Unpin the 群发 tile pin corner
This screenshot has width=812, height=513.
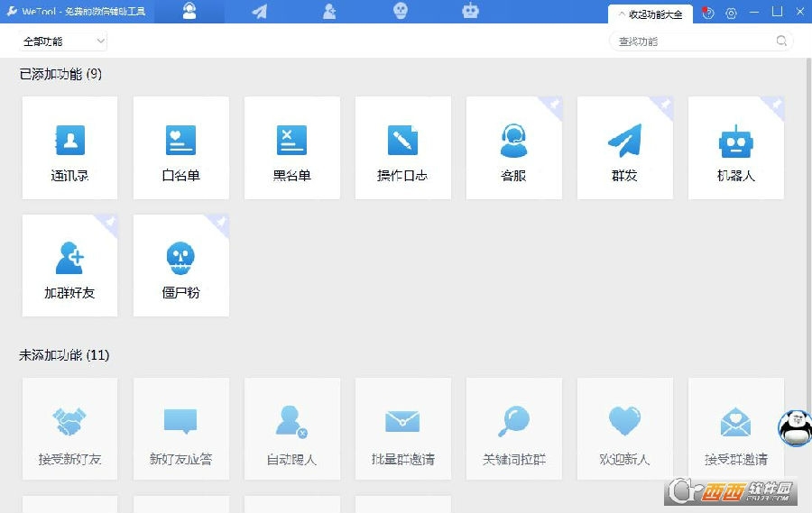664,105
